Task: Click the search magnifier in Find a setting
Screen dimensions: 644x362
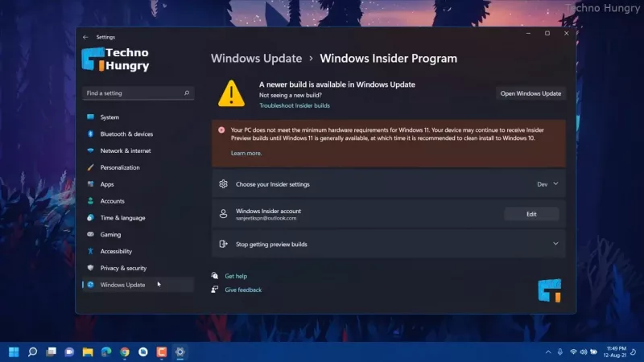Action: pyautogui.click(x=187, y=93)
